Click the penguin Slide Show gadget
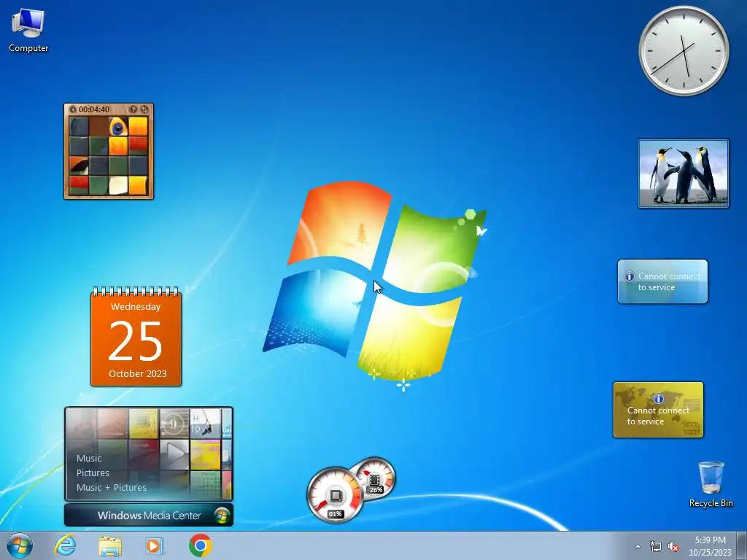Image resolution: width=747 pixels, height=560 pixels. click(683, 174)
